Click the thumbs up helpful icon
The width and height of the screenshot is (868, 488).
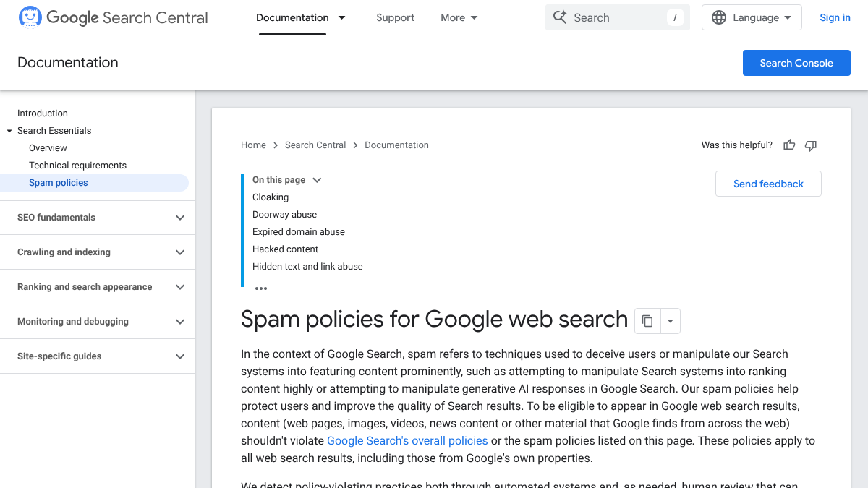(789, 145)
